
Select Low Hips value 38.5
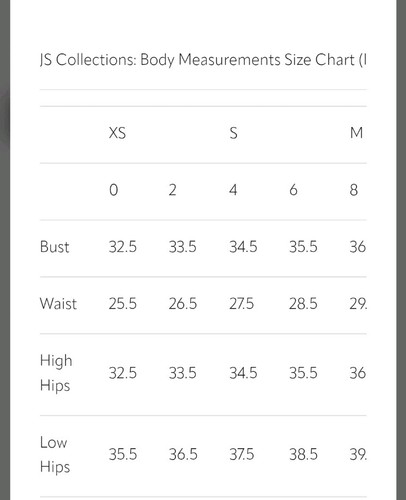tap(303, 454)
